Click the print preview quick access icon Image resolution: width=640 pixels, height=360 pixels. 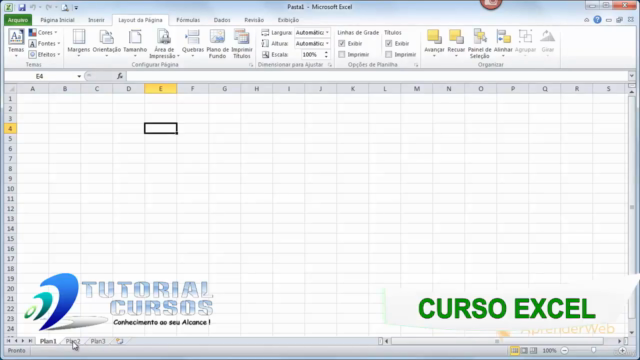point(65,7)
